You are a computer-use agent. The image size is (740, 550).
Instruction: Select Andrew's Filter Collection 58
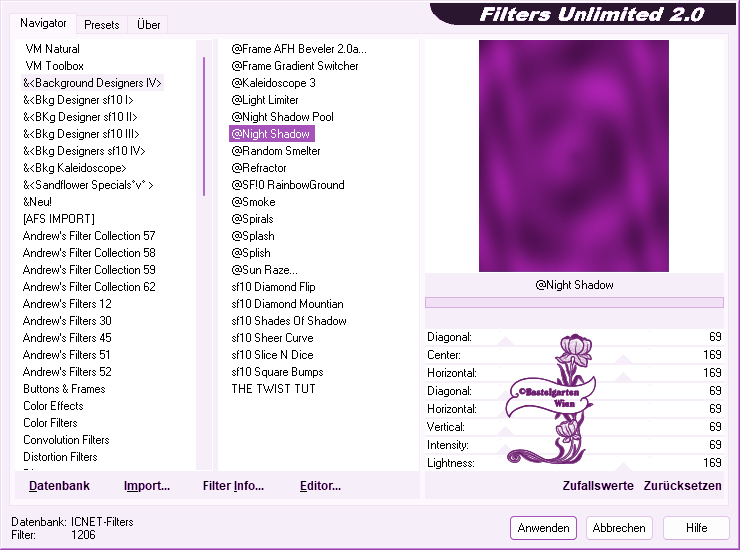point(89,253)
